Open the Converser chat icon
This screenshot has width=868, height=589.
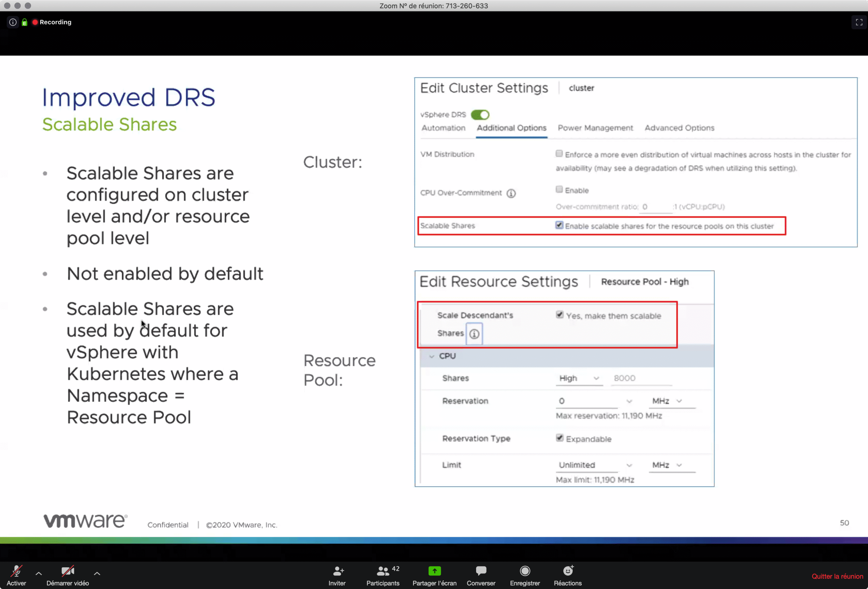tap(481, 571)
